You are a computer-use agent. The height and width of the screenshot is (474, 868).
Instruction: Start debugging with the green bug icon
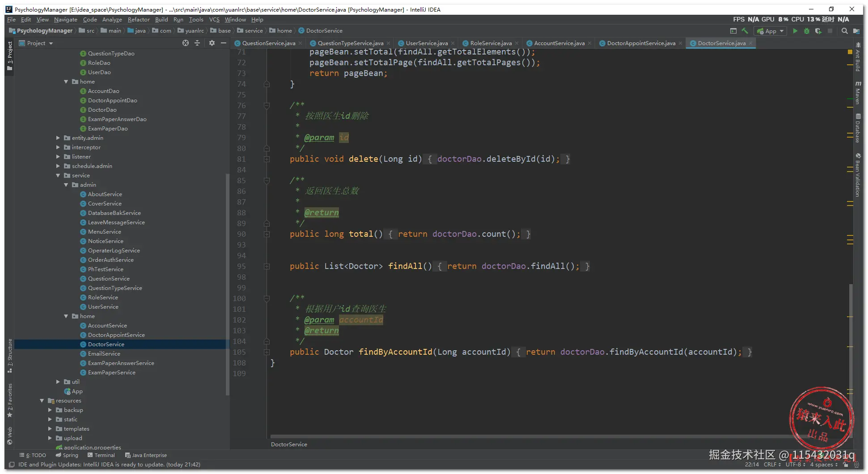pyautogui.click(x=807, y=31)
